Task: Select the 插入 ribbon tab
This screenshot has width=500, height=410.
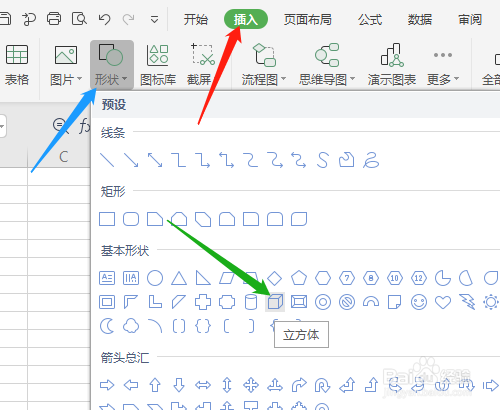Action: (246, 19)
